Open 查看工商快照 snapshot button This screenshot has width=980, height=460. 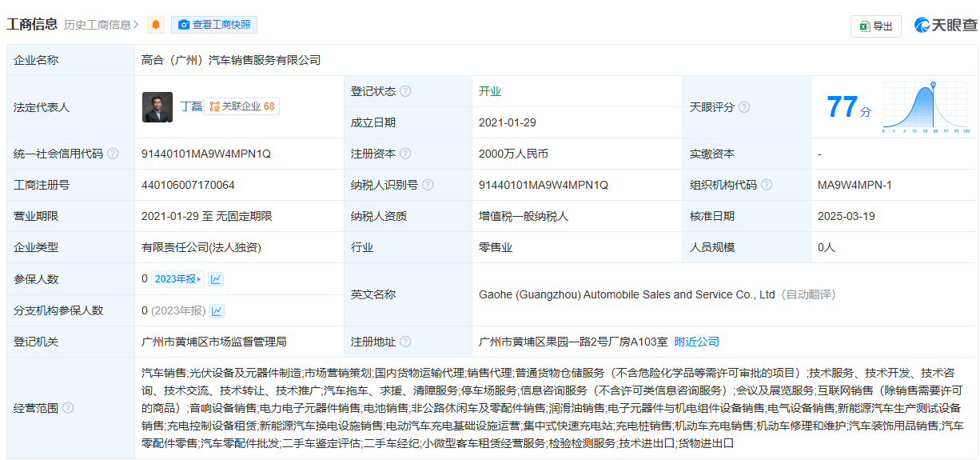coord(214,25)
